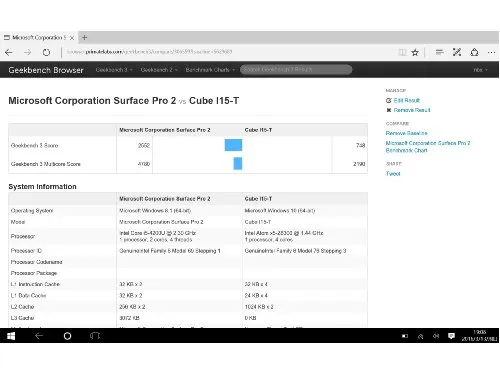This screenshot has width=500, height=375.
Task: Click the Search Geekbench 3 Results field
Action: [x=296, y=69]
